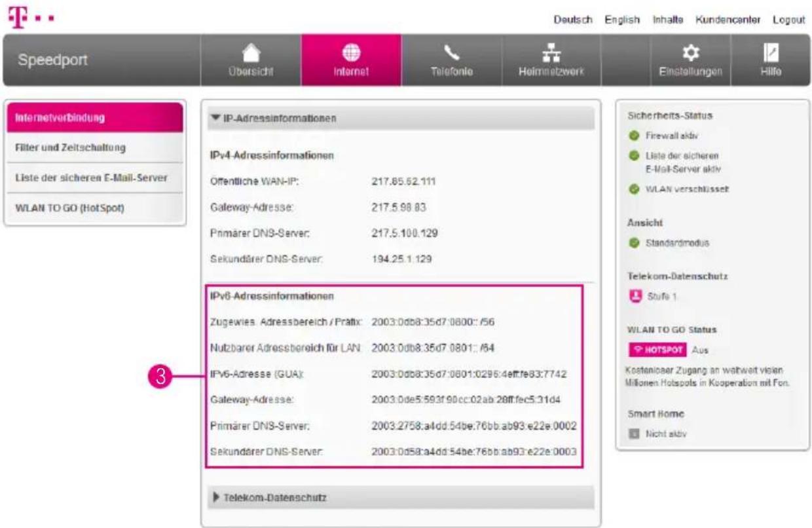Screen dimensions: 812x528
Task: Click the WLAN verschlüsselt green status icon
Action: (633, 189)
